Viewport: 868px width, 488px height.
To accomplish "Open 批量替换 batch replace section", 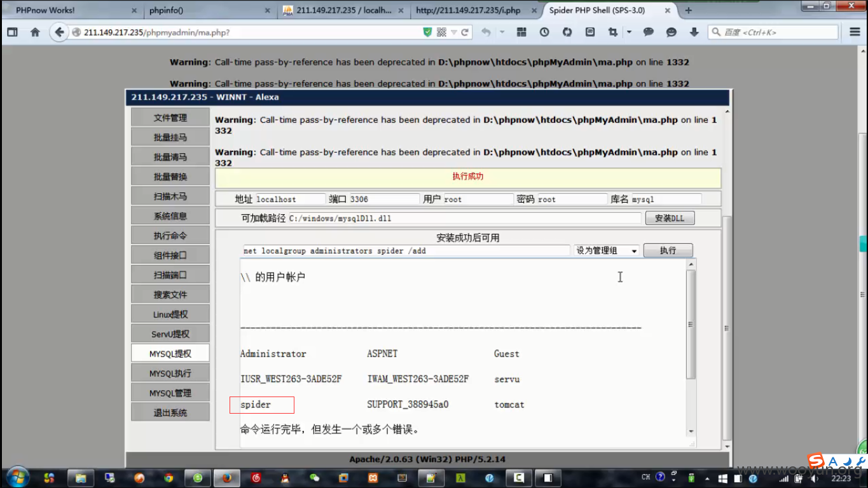I will (x=170, y=177).
